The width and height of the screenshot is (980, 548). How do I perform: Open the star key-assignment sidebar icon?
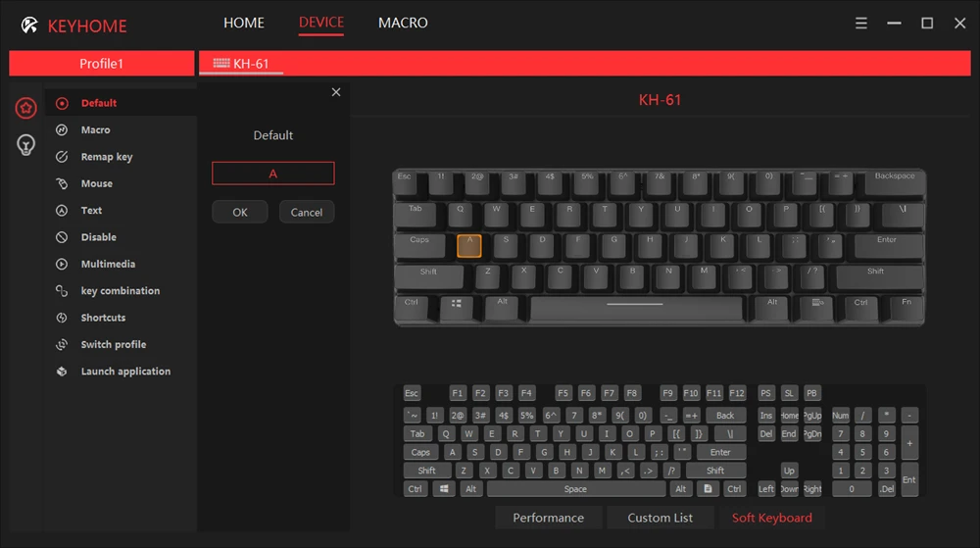(x=25, y=108)
